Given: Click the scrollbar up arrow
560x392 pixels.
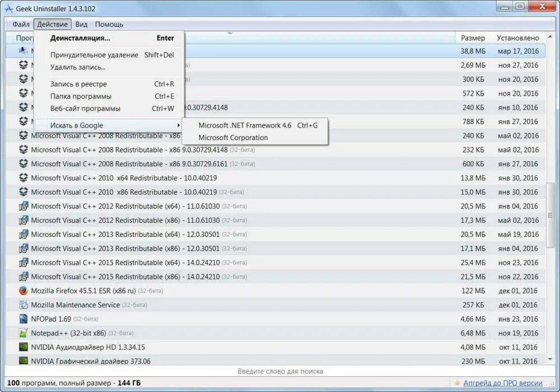Looking at the screenshot, I should coord(550,37).
